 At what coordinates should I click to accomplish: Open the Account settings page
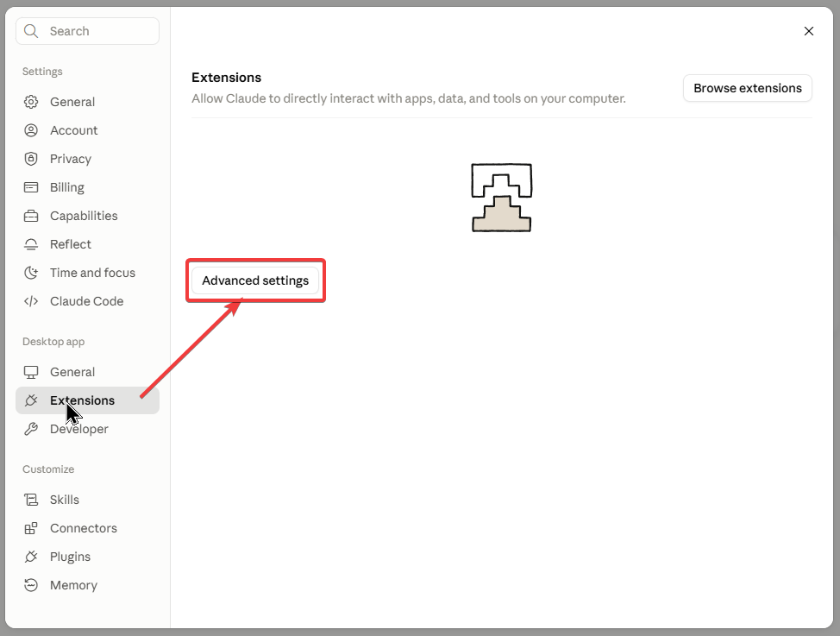pyautogui.click(x=87, y=130)
